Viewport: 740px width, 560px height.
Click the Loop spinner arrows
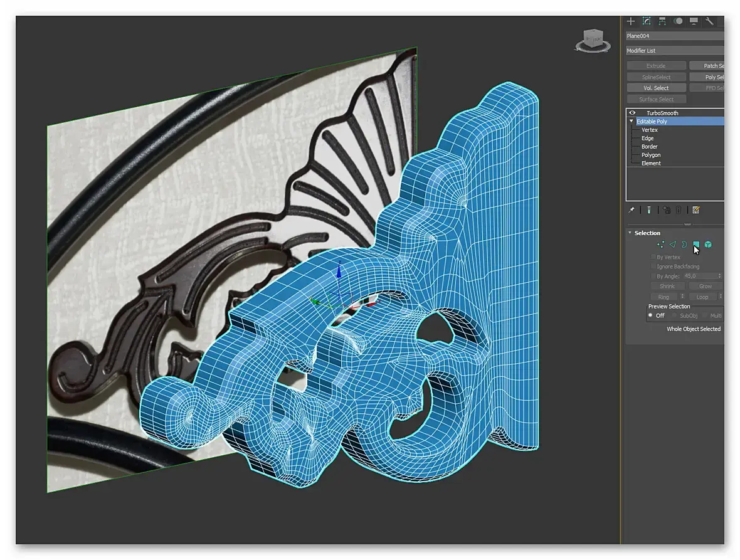tap(720, 296)
